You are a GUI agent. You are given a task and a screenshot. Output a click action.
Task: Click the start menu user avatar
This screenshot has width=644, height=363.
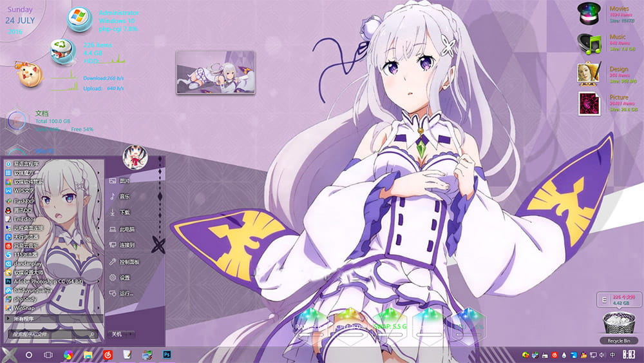tap(135, 157)
